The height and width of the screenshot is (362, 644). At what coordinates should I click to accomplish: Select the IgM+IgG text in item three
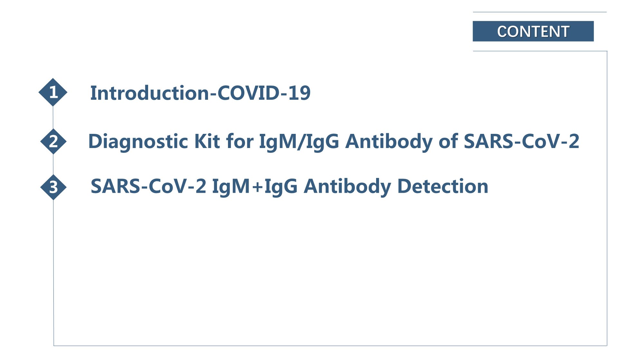click(255, 187)
